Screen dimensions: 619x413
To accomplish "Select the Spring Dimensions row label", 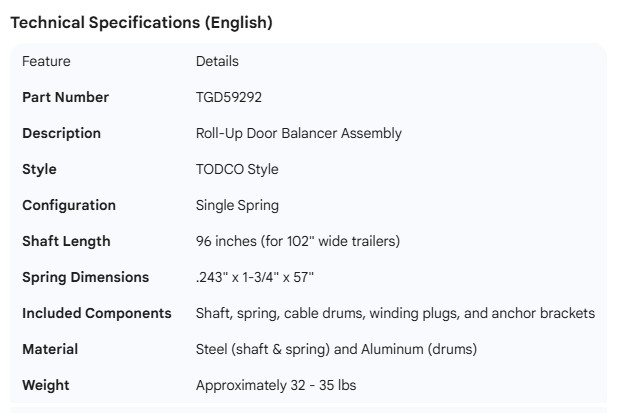I will click(x=85, y=277).
